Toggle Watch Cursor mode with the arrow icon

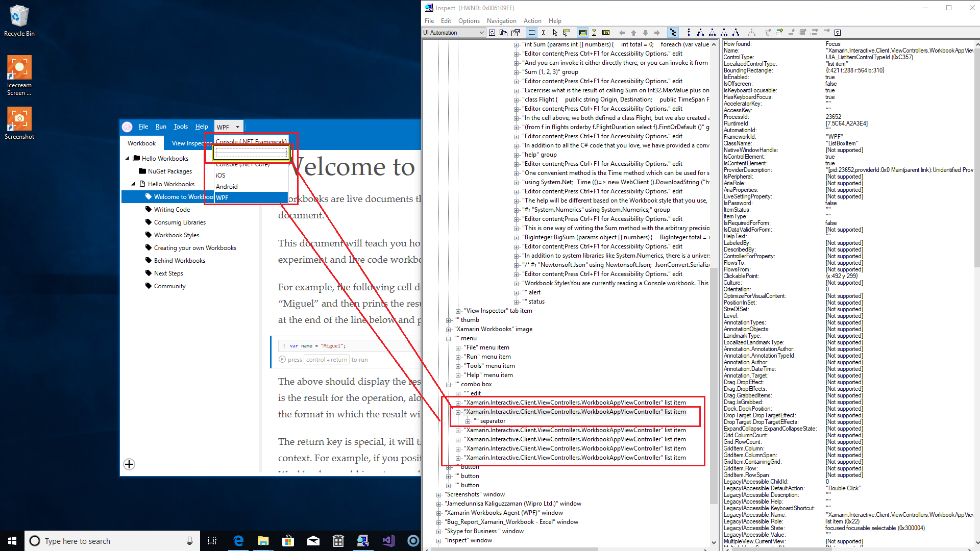555,32
